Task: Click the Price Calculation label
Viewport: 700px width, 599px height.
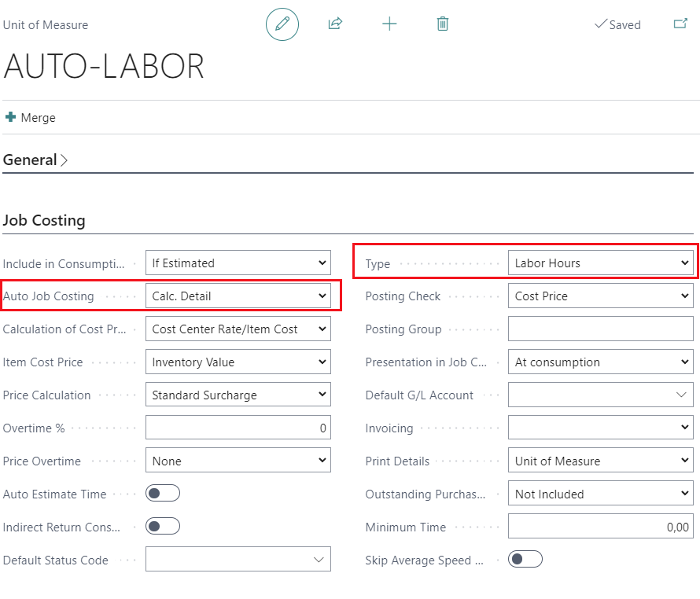Action: coord(46,395)
